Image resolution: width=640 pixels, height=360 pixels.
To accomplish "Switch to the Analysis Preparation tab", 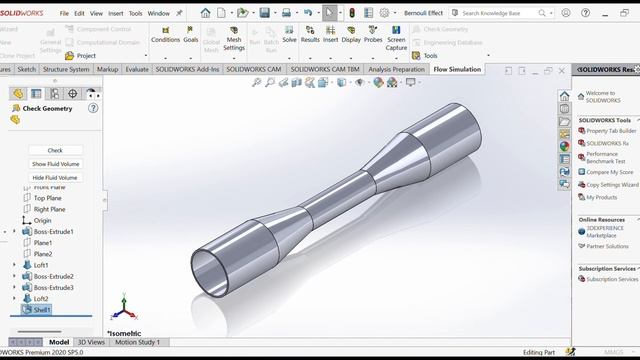I will pyautogui.click(x=396, y=69).
